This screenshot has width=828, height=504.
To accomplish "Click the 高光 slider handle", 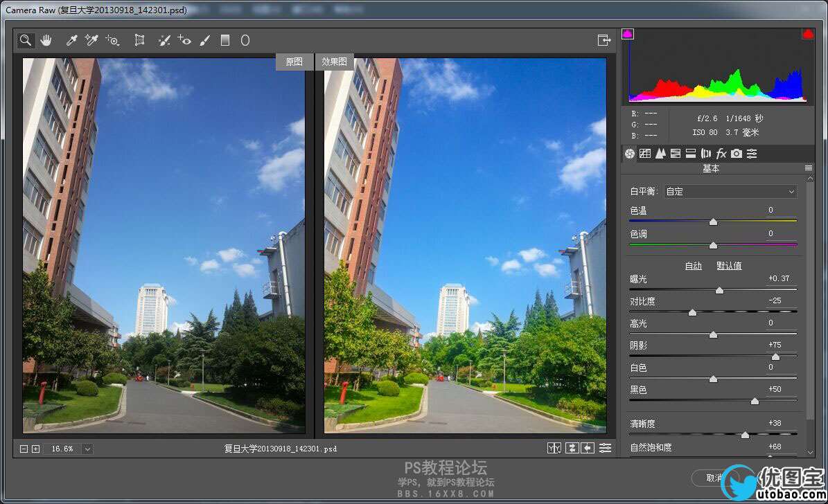I will (714, 334).
